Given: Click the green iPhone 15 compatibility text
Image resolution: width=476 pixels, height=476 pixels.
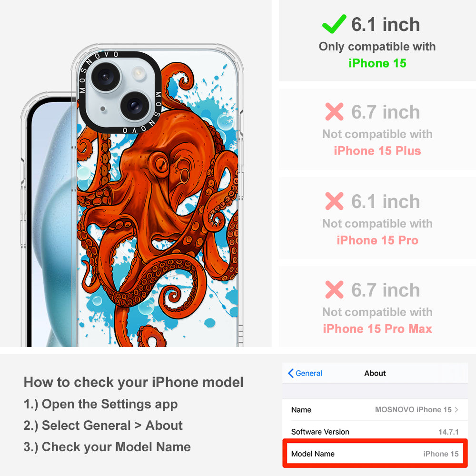Looking at the screenshot, I should 377,63.
